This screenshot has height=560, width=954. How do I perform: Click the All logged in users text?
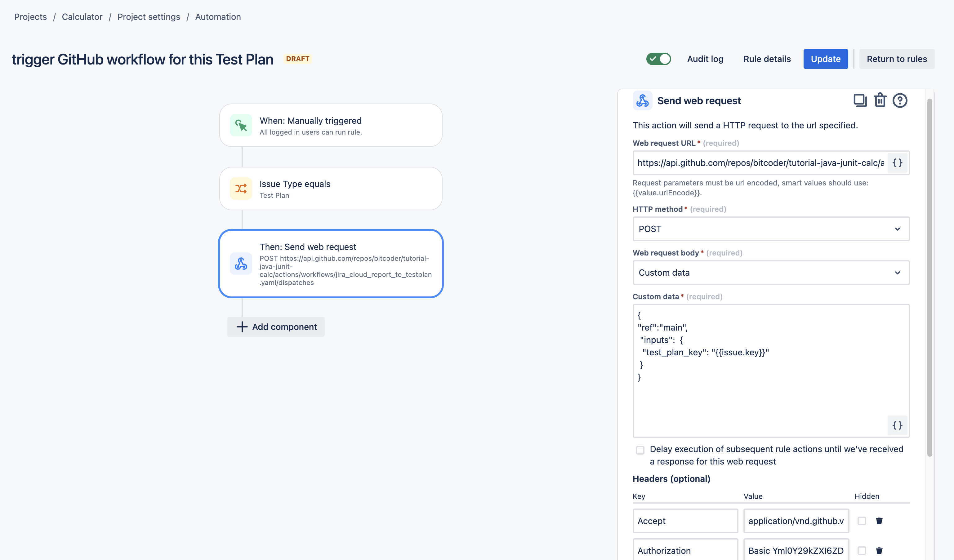pyautogui.click(x=310, y=132)
